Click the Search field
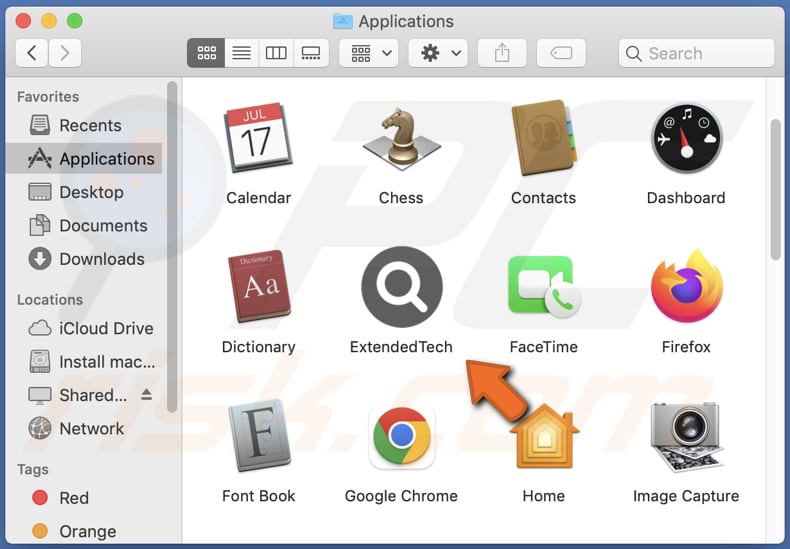Screen dimensions: 790x549 (x=696, y=53)
